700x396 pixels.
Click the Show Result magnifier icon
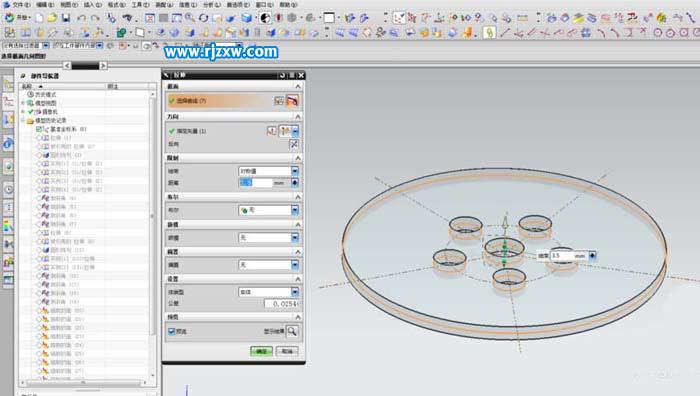tap(292, 331)
